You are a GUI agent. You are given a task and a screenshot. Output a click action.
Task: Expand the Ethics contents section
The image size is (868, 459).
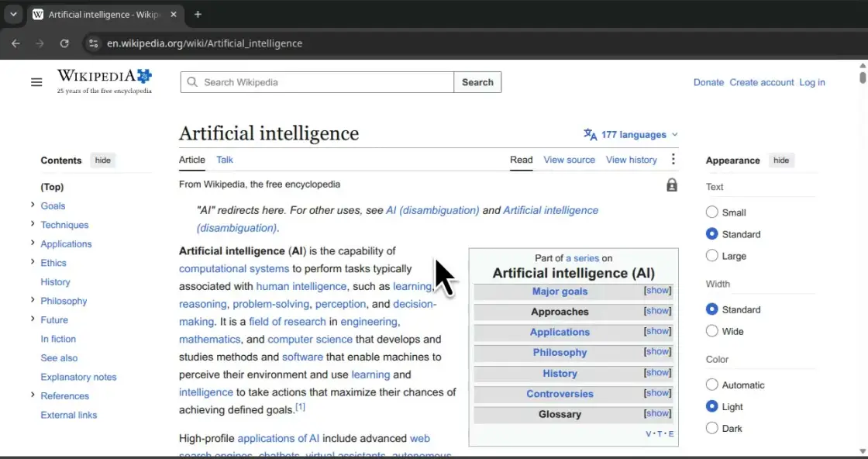33,262
